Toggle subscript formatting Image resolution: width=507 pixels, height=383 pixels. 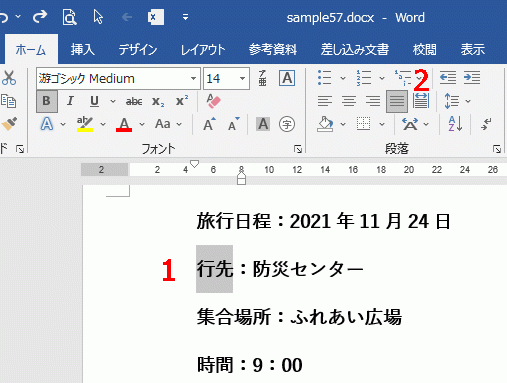[158, 101]
